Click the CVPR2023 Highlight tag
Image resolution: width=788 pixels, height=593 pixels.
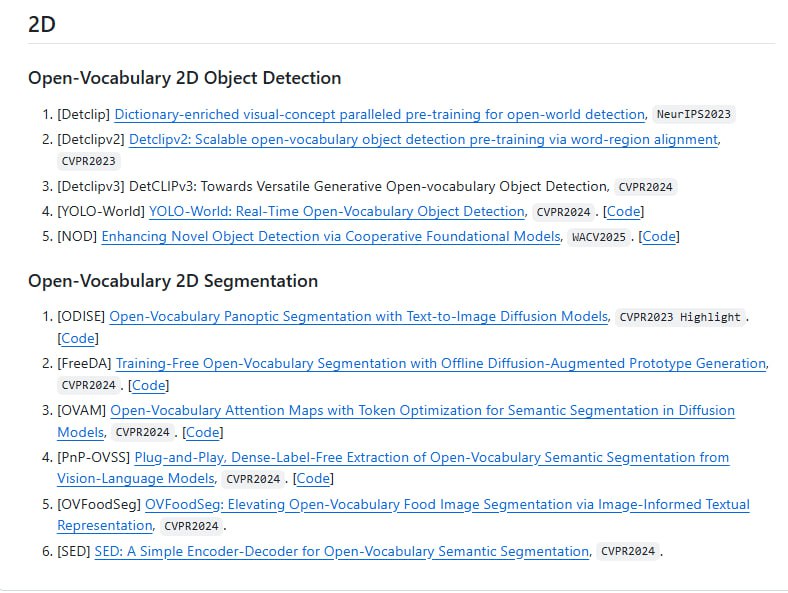click(x=680, y=317)
